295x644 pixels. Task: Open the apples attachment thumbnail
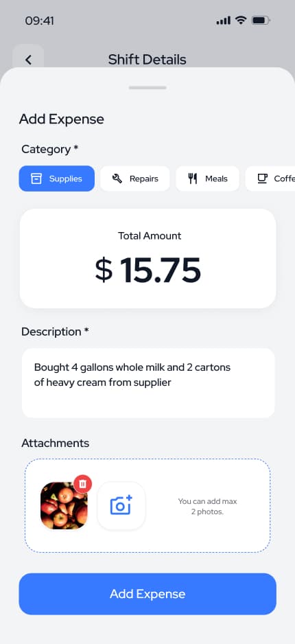click(x=64, y=505)
